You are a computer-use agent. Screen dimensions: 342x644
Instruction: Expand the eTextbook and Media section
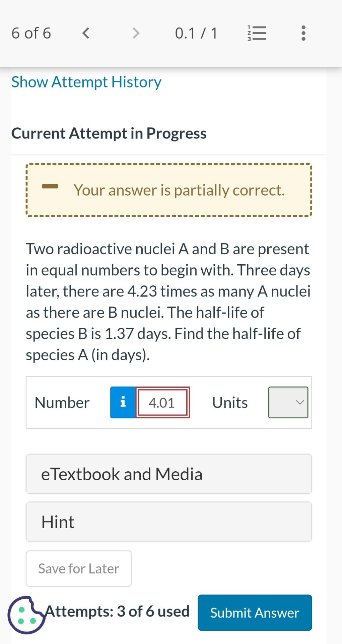click(169, 474)
